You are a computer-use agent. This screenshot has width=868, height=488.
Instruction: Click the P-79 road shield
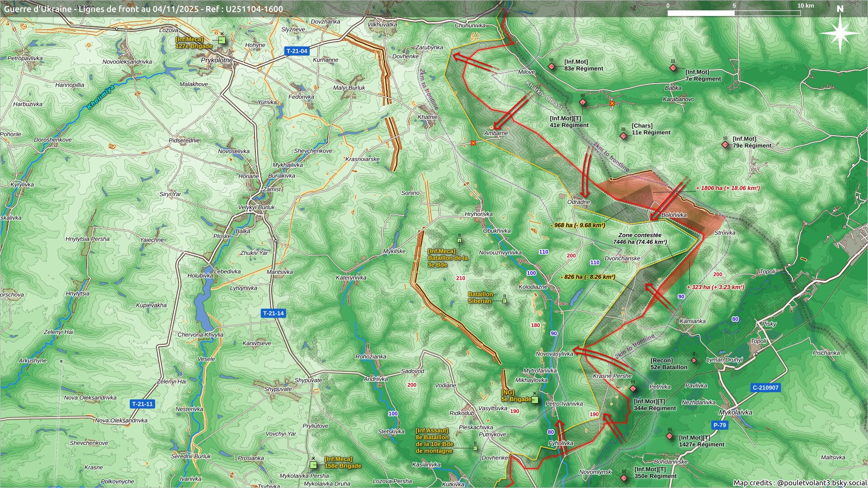[719, 425]
